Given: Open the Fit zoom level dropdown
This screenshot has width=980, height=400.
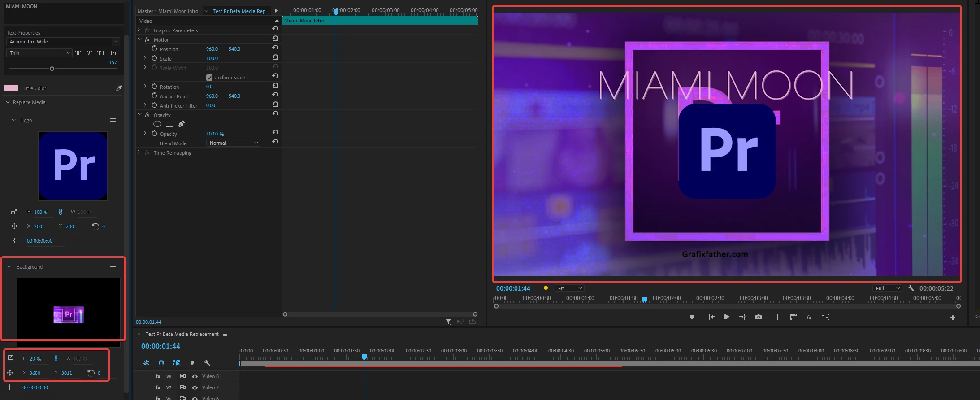Looking at the screenshot, I should 569,288.
